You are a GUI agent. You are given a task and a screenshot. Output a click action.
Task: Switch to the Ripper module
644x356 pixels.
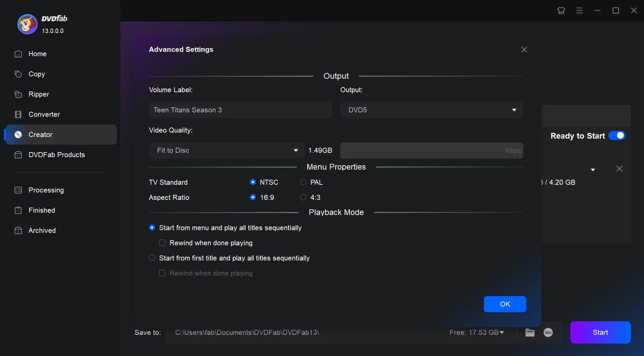point(38,94)
